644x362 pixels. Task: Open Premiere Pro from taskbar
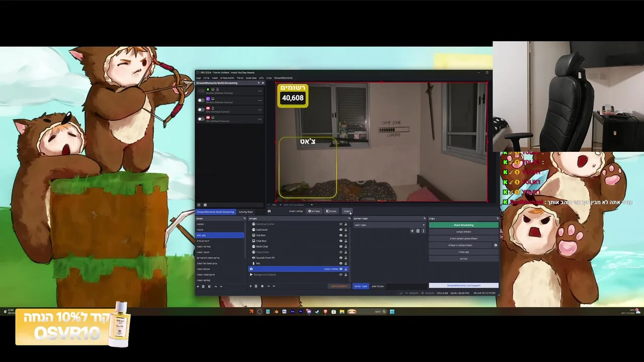(x=301, y=312)
